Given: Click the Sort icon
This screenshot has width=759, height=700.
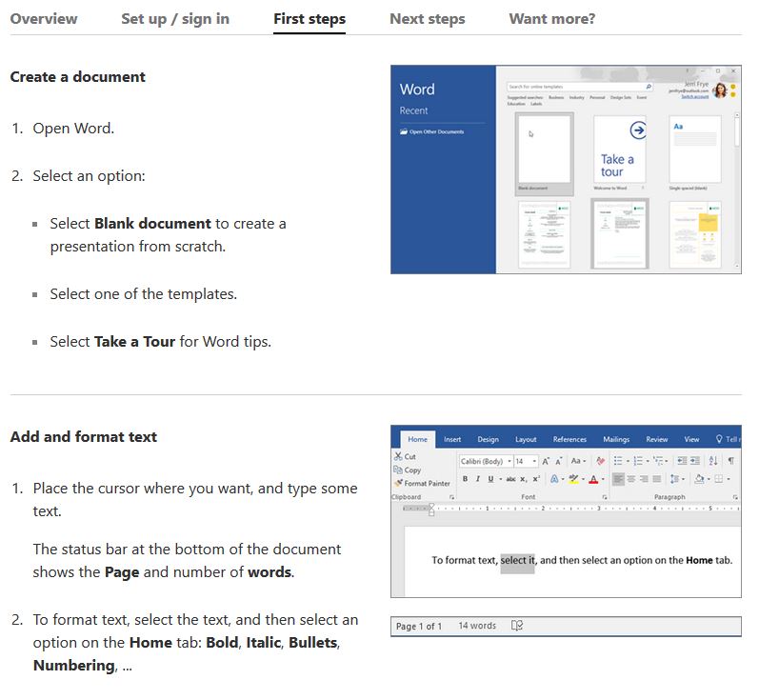Looking at the screenshot, I should [713, 461].
